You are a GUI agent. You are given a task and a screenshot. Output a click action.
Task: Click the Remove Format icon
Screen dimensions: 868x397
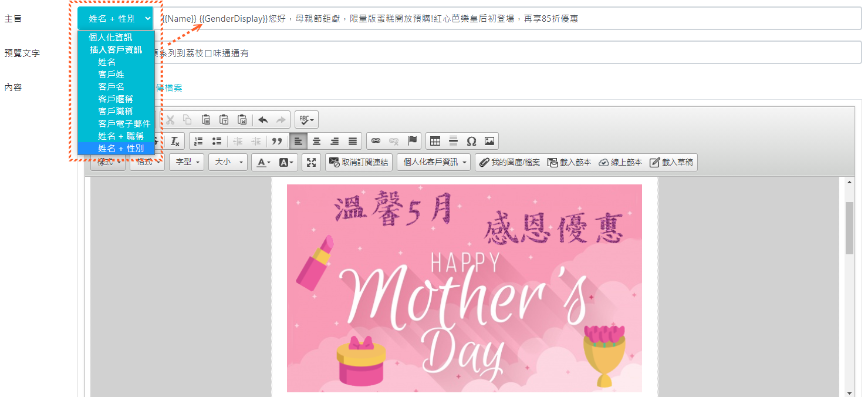pos(175,141)
